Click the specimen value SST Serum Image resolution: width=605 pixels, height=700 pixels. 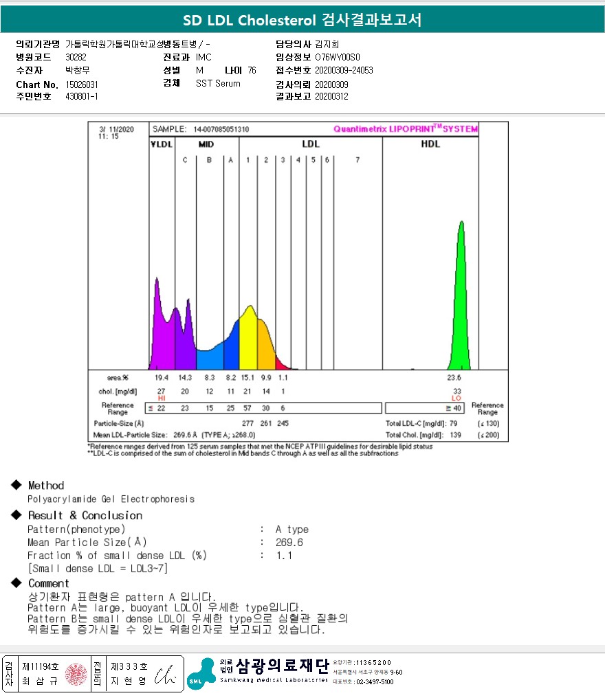[218, 84]
